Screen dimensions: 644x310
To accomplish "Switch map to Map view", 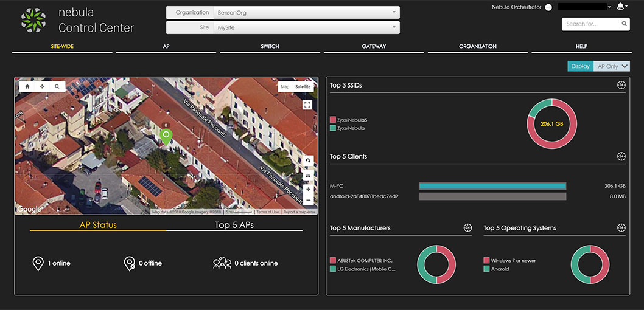I will 285,87.
